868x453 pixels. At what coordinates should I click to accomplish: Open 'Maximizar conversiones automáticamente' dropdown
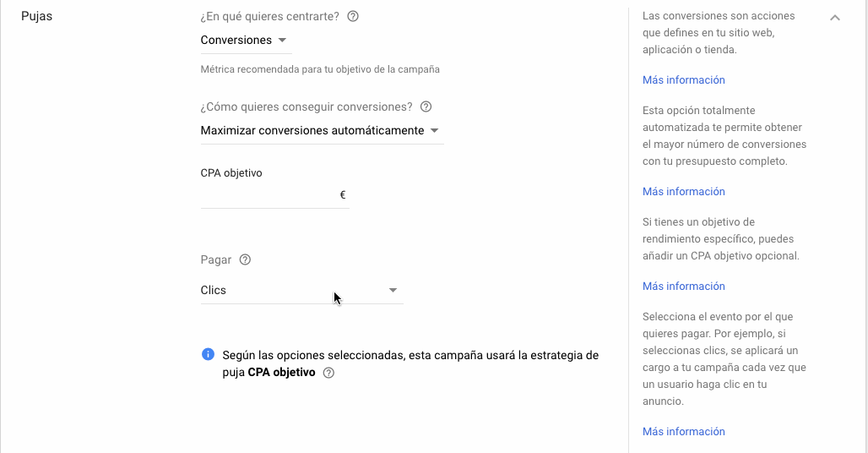(x=323, y=131)
